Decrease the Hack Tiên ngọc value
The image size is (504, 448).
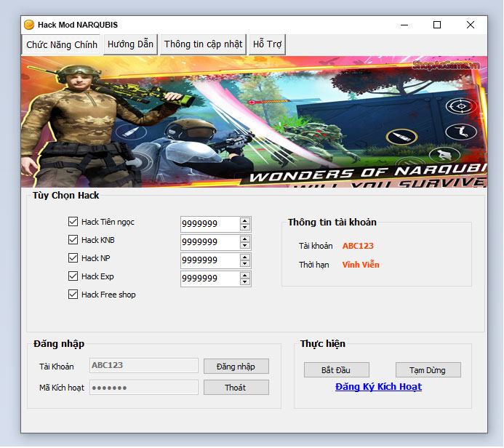pyautogui.click(x=245, y=227)
